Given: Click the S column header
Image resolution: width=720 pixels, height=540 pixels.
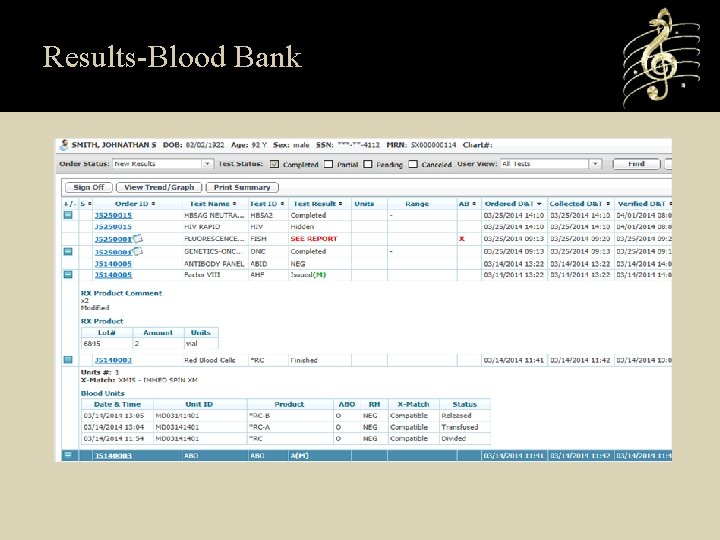Looking at the screenshot, I should tap(86, 203).
